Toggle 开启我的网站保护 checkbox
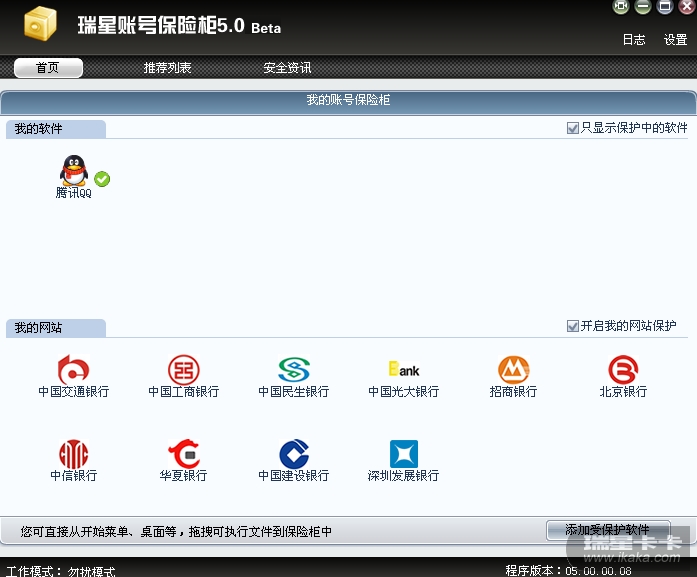 pyautogui.click(x=573, y=326)
